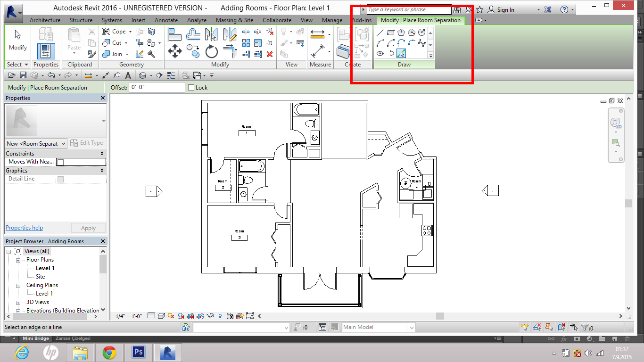The width and height of the screenshot is (644, 362).
Task: Select the Site floor plan view
Action: [41, 277]
